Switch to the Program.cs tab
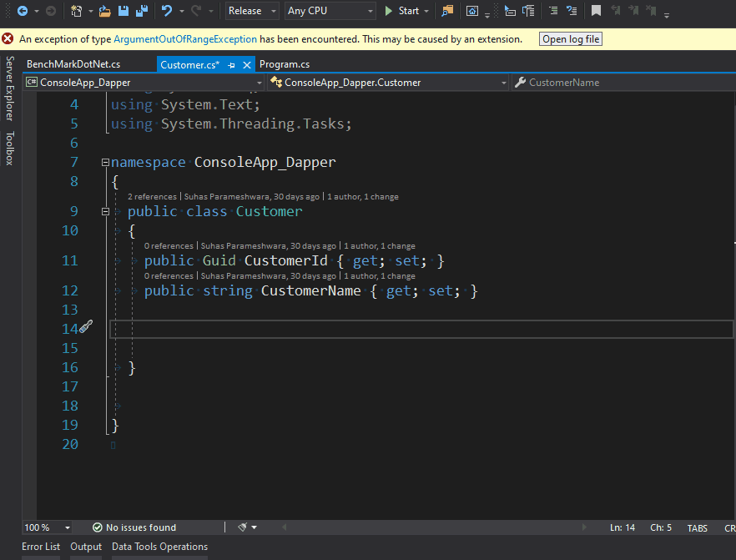Image resolution: width=736 pixels, height=560 pixels. (x=285, y=64)
